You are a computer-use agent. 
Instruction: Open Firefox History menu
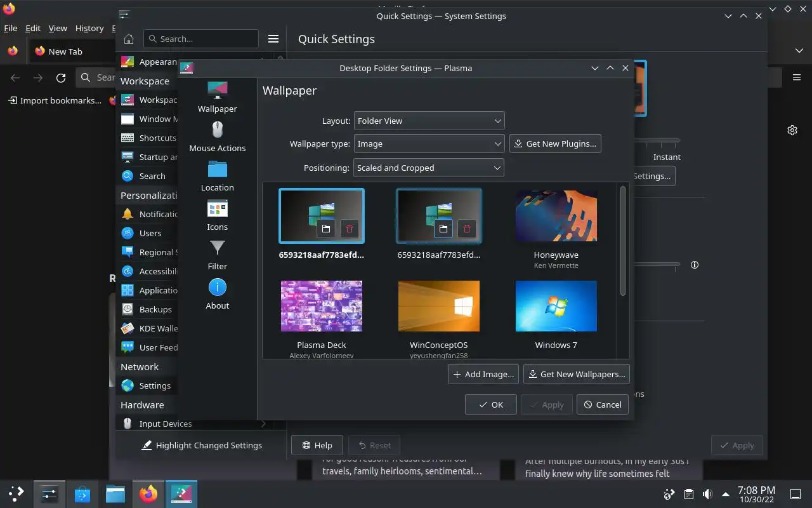pos(89,28)
